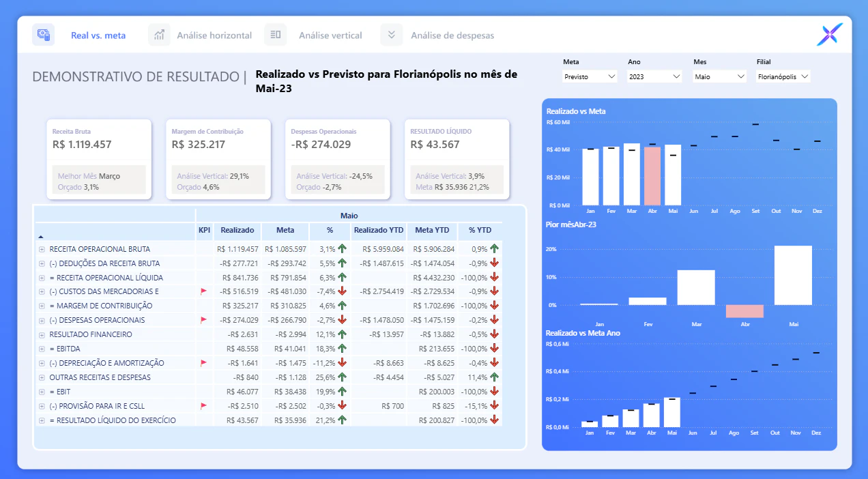Expand the RESULTADO FINANCEIRO row
The width and height of the screenshot is (868, 479).
(x=42, y=334)
